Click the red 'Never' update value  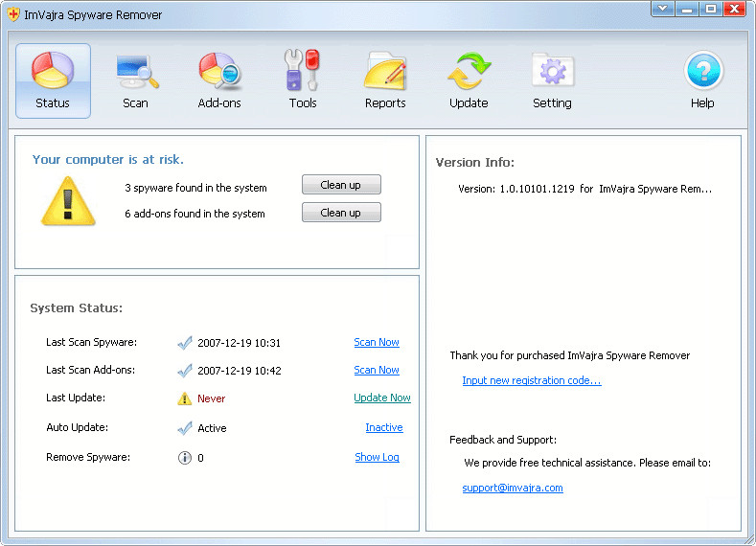(211, 398)
